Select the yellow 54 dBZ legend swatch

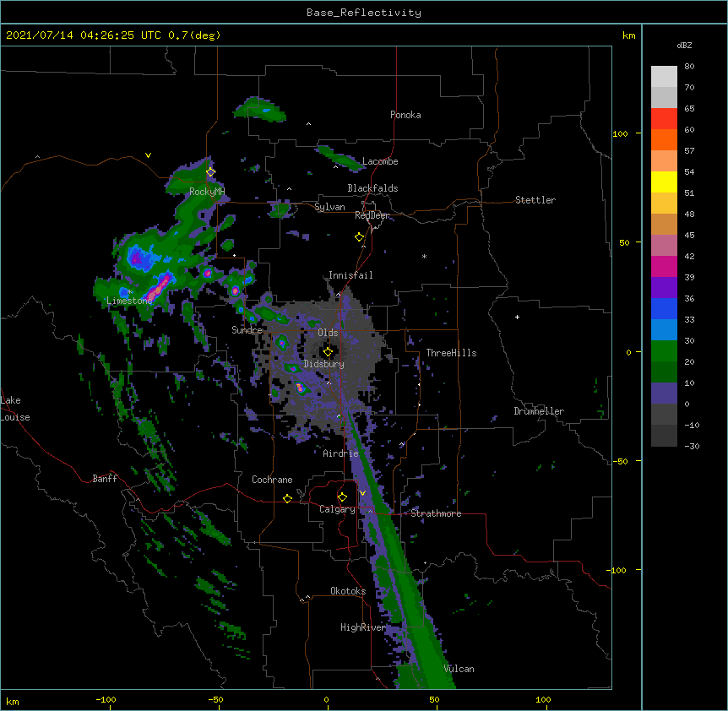[664, 182]
